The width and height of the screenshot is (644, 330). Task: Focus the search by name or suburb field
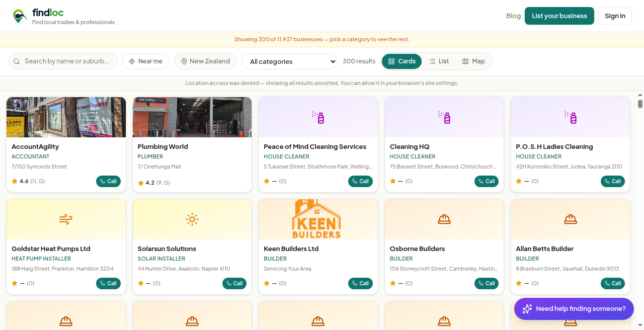coord(63,61)
